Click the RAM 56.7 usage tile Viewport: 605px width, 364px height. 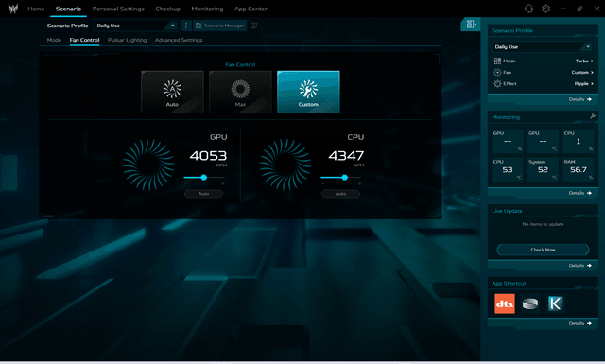coord(579,169)
